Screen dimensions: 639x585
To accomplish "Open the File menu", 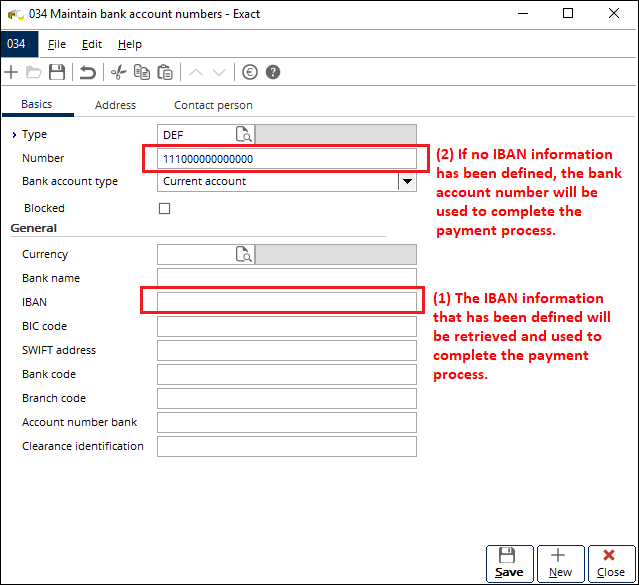I will click(x=57, y=44).
